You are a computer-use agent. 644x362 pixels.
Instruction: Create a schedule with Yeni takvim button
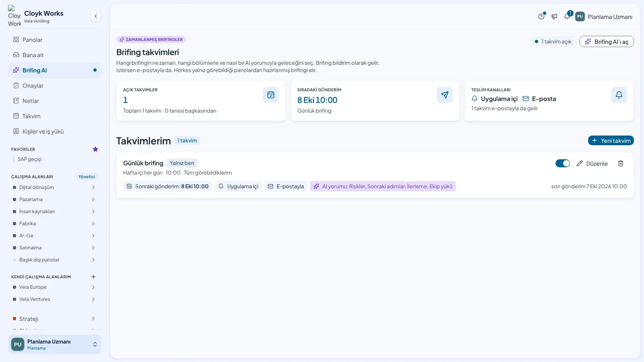point(611,140)
